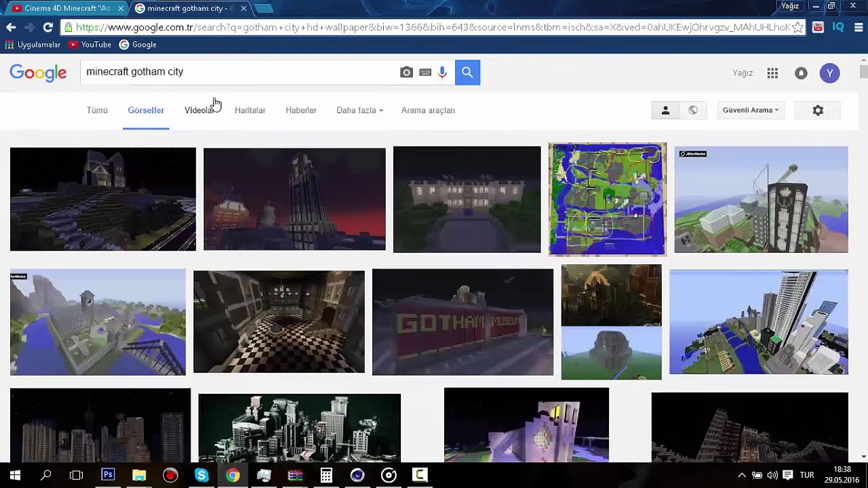Screen dimensions: 868x488
Task: Open the Uygulamalar apps bookmark
Action: [33, 45]
